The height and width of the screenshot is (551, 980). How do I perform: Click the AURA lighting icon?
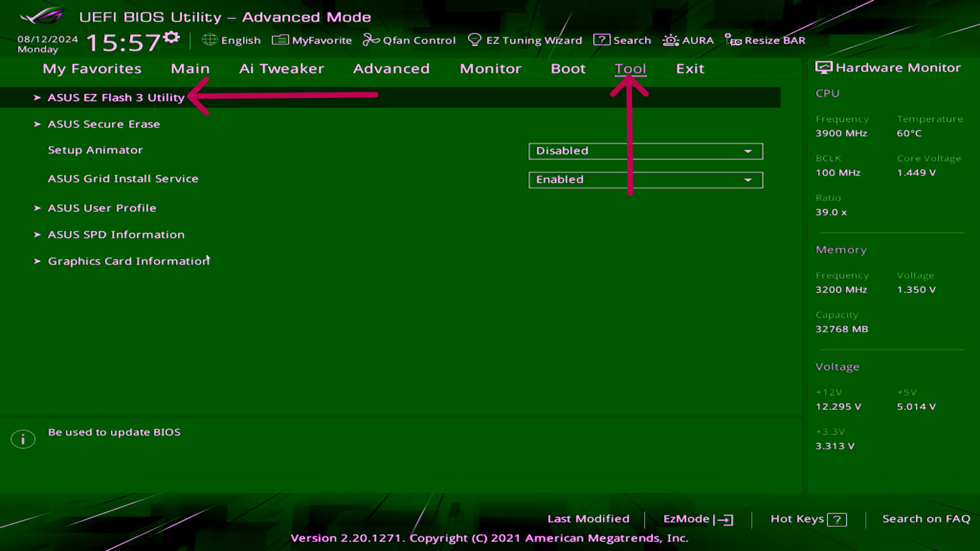(x=671, y=40)
